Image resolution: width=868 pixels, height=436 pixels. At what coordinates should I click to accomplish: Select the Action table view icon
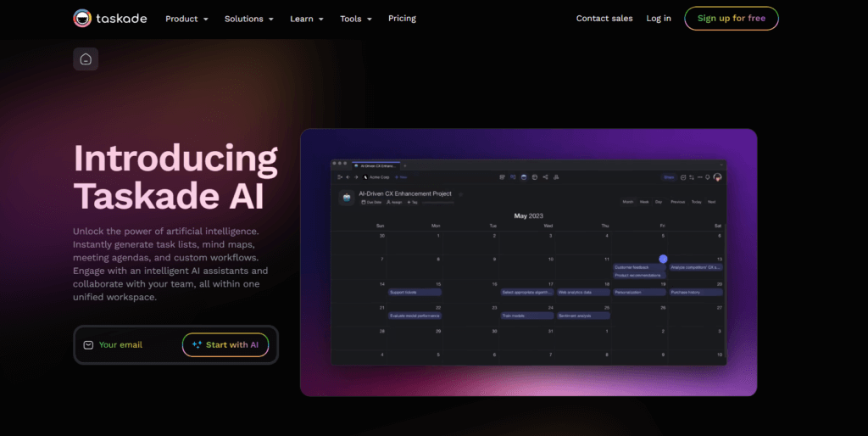point(535,177)
